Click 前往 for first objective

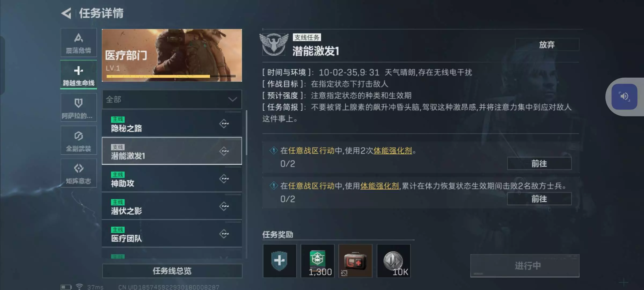tap(539, 164)
